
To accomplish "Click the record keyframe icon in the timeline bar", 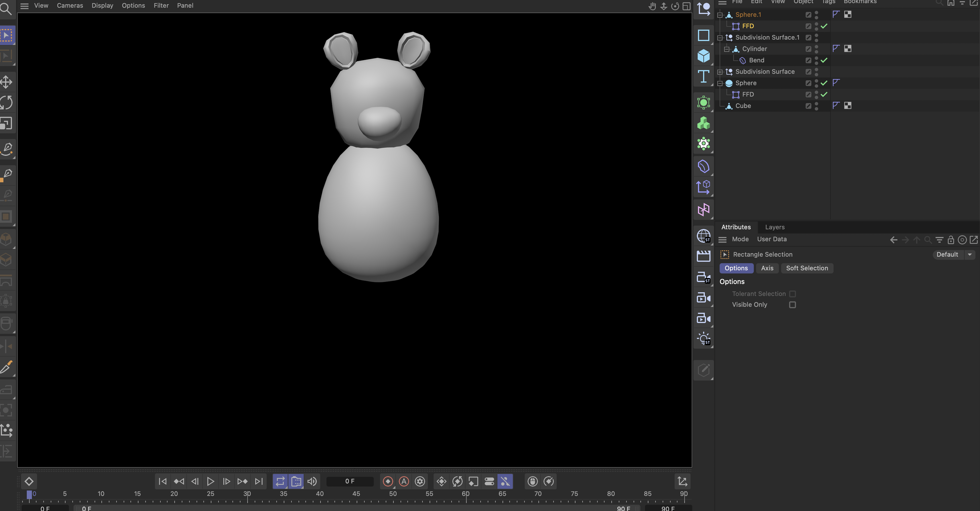I will tap(388, 481).
